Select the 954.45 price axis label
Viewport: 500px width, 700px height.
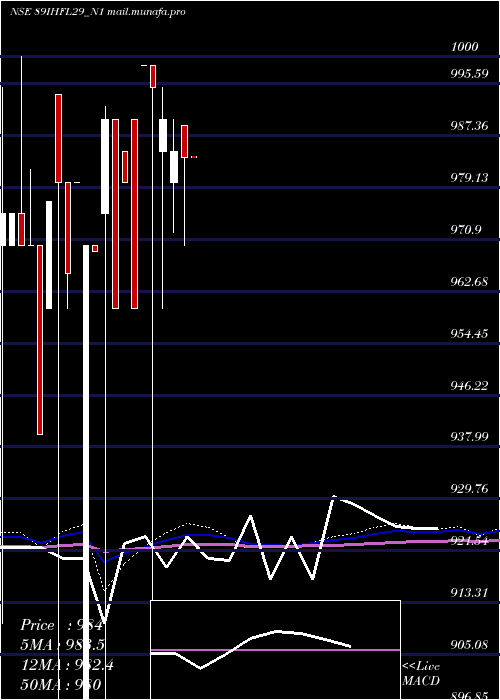[469, 333]
